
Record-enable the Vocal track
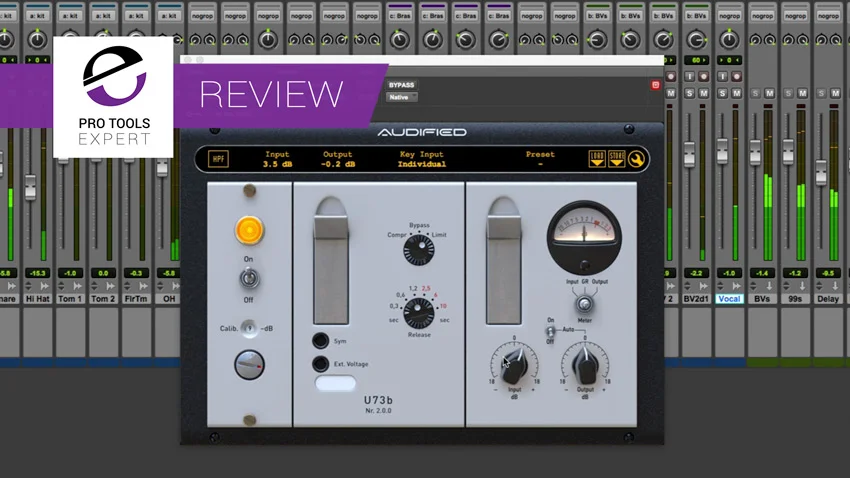click(736, 76)
